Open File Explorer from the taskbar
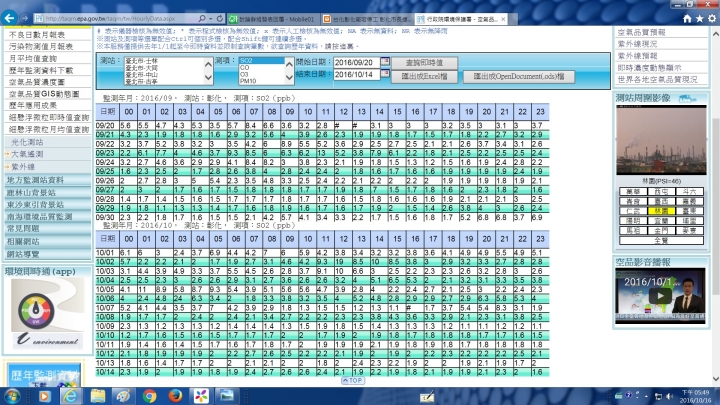This screenshot has width=720, height=405. (97, 396)
